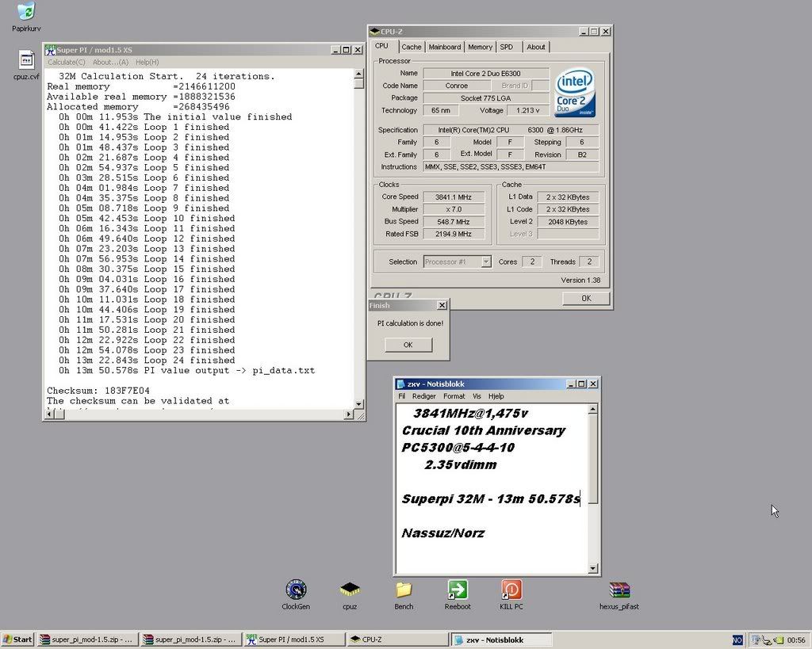Screen dimensions: 812x649
Task: Click the Notisblokk title bar notepad icon
Action: pyautogui.click(x=400, y=384)
